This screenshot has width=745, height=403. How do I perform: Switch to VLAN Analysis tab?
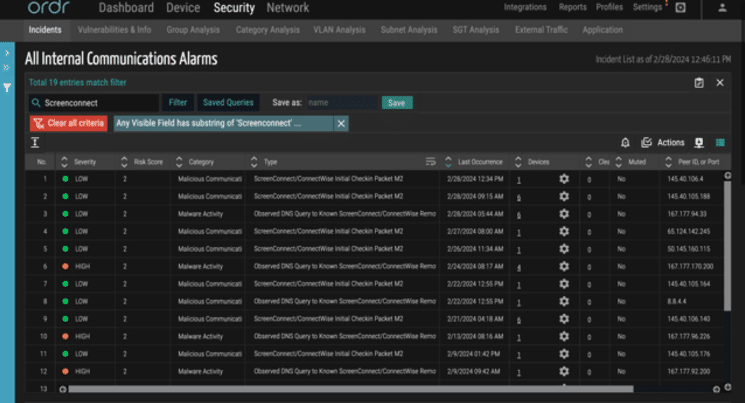tap(339, 30)
